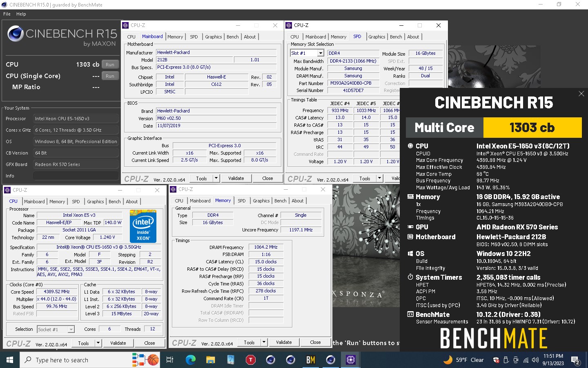Viewport: 588px width, 368px height.
Task: Expand the Slot #1 dropdown in SPD
Action: coord(321,53)
